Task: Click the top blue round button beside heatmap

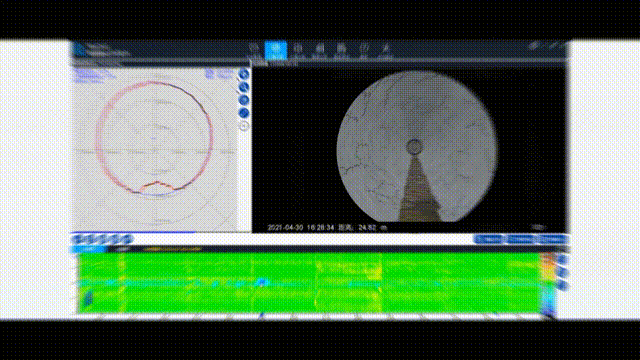Action: click(562, 259)
